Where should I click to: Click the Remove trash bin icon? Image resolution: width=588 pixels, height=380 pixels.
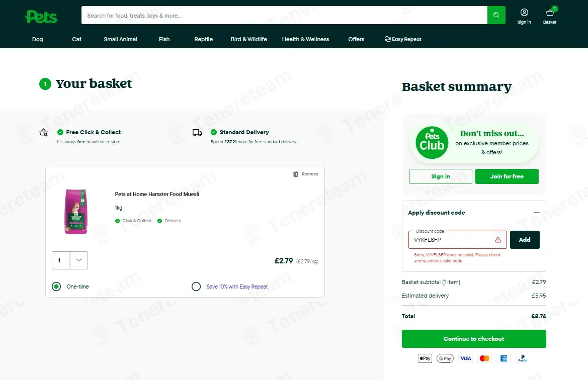pyautogui.click(x=295, y=174)
